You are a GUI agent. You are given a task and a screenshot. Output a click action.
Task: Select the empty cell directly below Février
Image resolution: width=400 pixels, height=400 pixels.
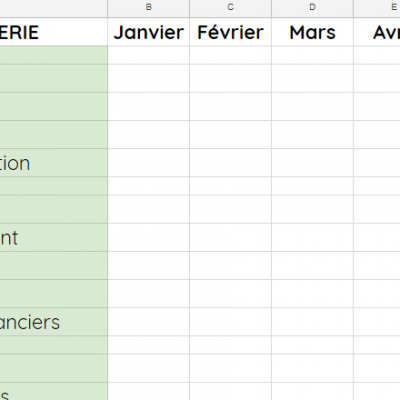[230, 55]
